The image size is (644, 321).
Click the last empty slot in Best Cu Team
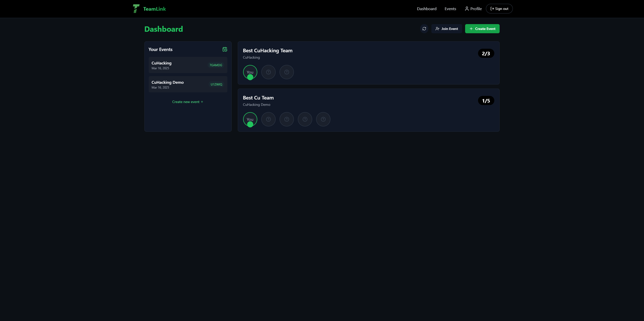(323, 119)
